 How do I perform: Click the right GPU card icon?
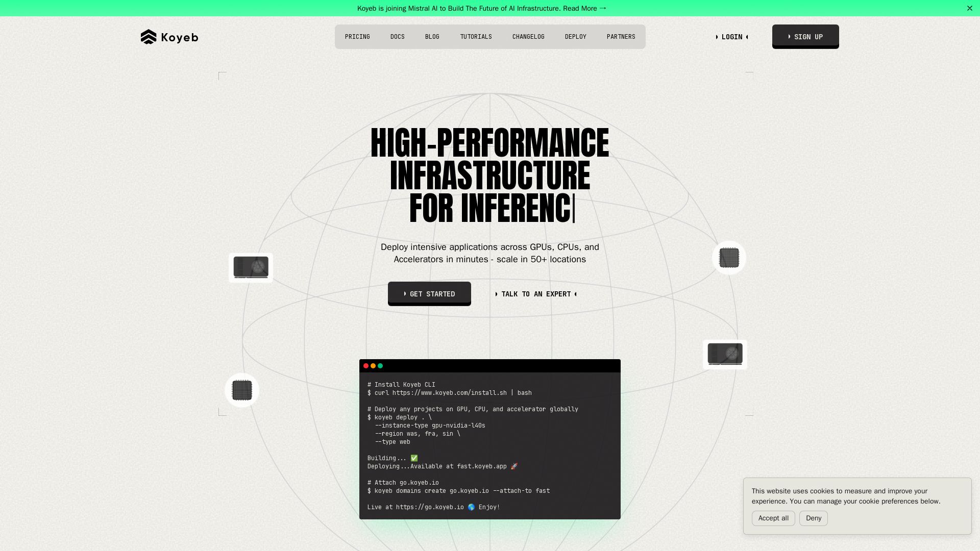pyautogui.click(x=725, y=354)
